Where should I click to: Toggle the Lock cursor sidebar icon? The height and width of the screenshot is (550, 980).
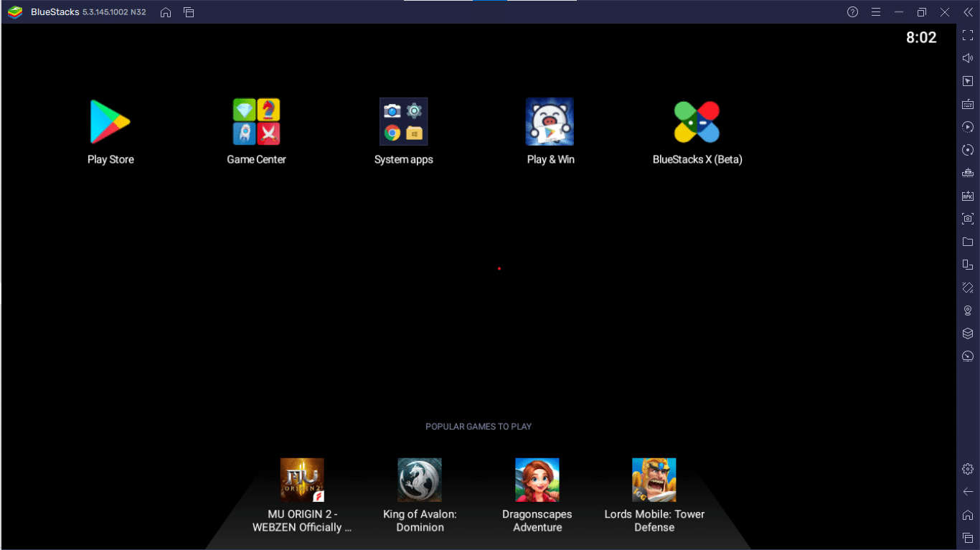click(x=968, y=81)
